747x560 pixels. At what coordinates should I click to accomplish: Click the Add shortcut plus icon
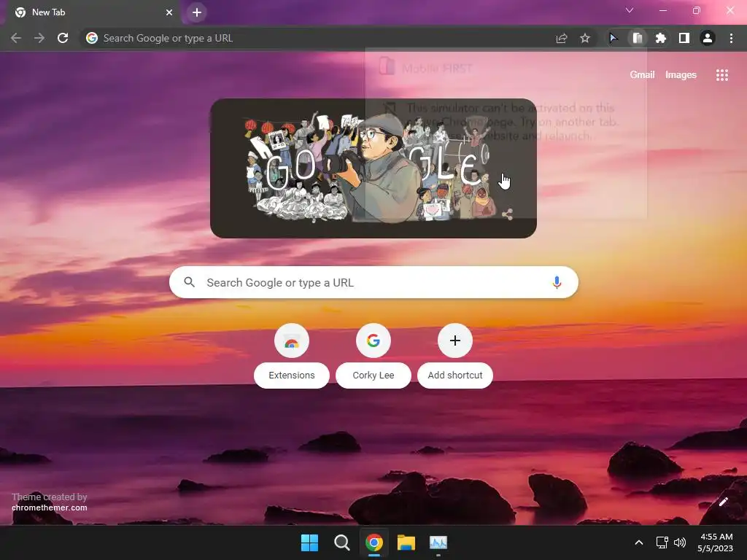coord(455,341)
